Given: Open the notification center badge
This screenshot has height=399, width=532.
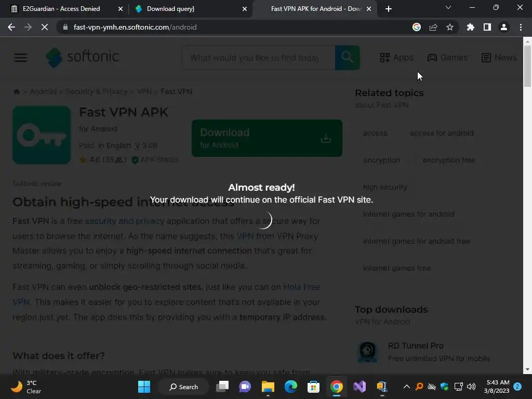Looking at the screenshot, I should pos(517,387).
